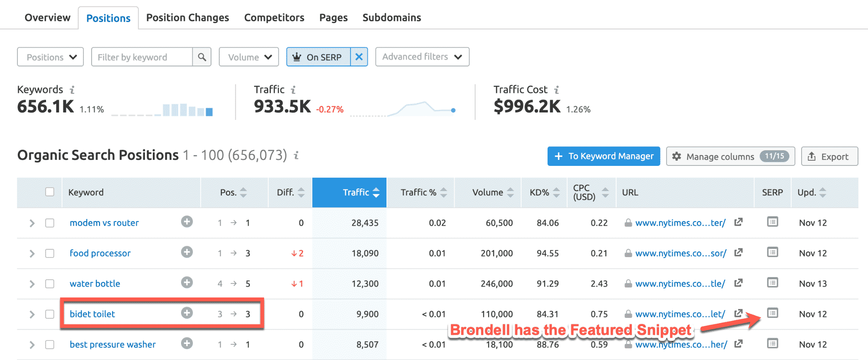The width and height of the screenshot is (868, 360).
Task: Select the water bottle row checkbox
Action: click(x=50, y=284)
